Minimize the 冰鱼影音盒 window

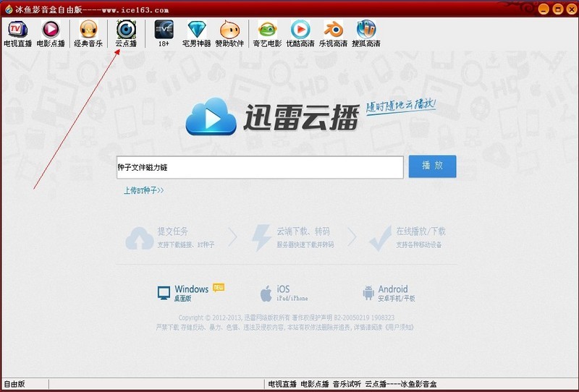point(544,9)
